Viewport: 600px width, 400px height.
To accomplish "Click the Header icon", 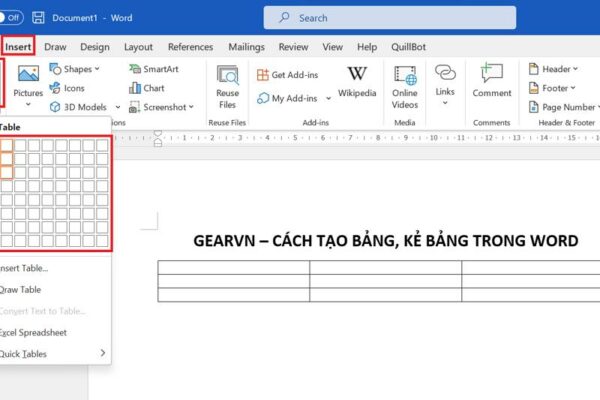I will (533, 69).
